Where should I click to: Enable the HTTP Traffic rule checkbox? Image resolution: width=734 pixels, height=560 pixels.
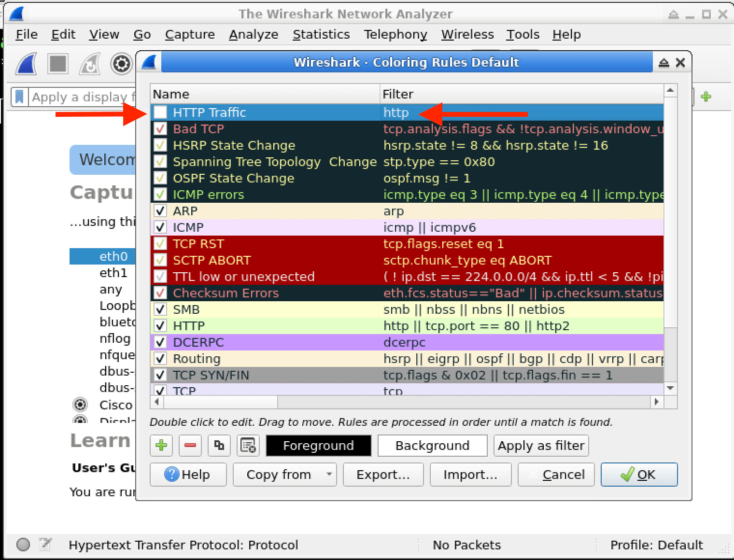(160, 112)
